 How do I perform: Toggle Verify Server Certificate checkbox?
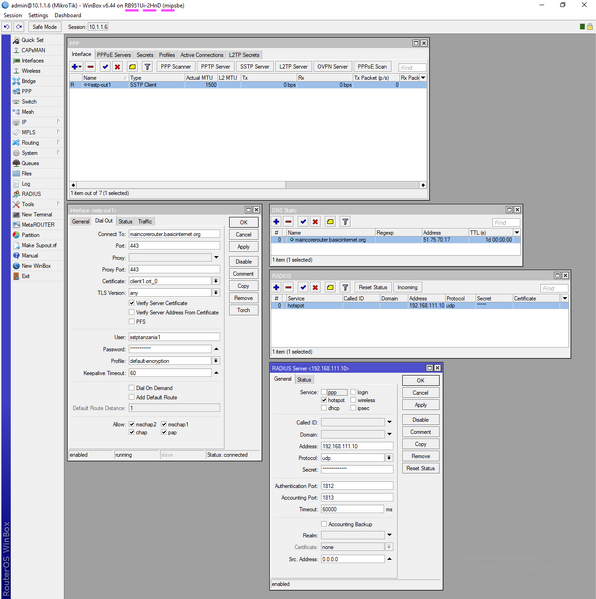132,303
